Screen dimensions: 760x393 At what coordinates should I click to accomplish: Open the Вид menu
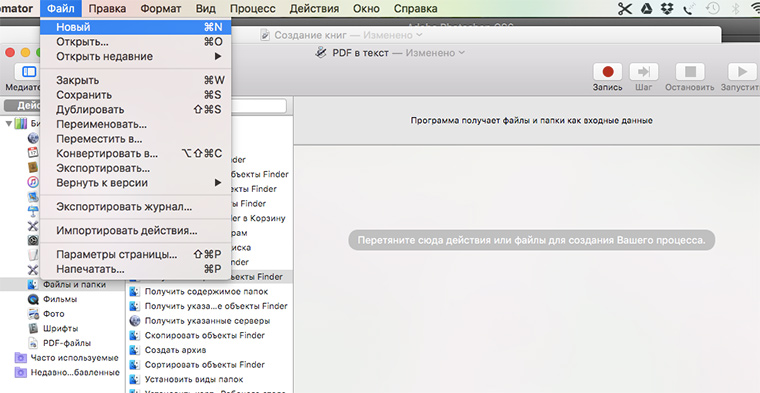coord(206,8)
